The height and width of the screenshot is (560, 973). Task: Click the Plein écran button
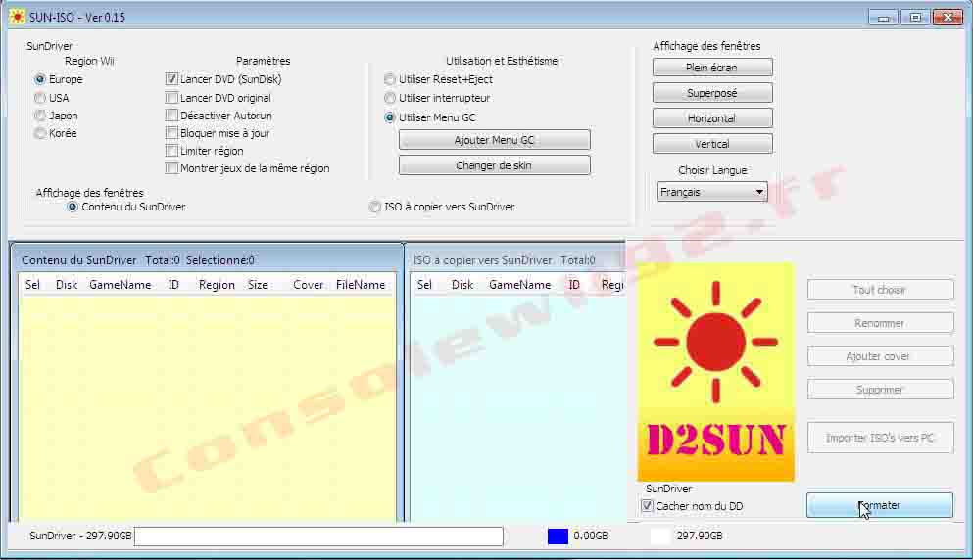(712, 68)
